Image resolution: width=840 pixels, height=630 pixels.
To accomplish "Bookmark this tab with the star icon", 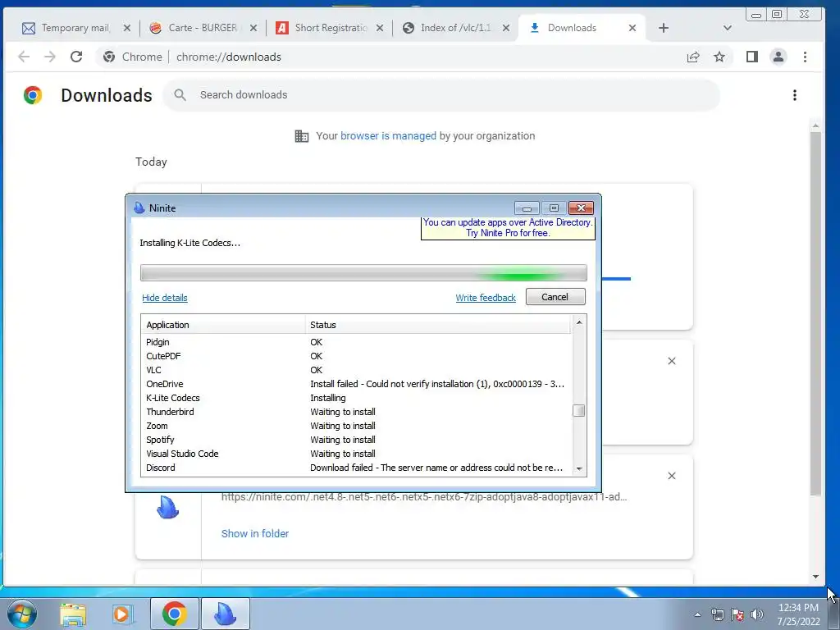I will point(719,57).
